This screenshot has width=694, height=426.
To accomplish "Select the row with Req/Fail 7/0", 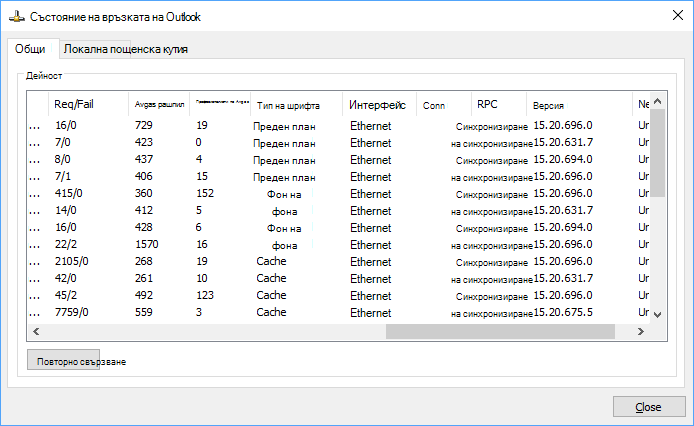I will coord(338,142).
